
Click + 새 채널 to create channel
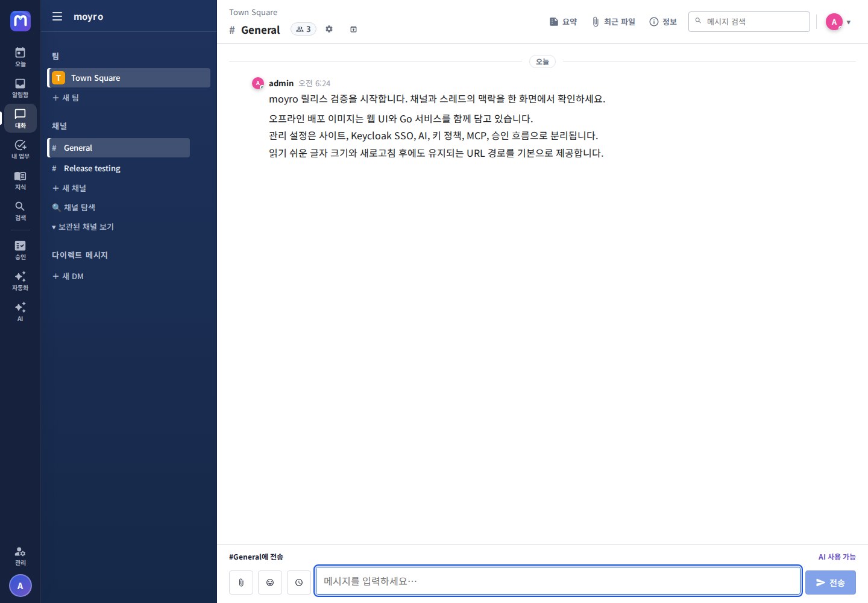pyautogui.click(x=69, y=188)
